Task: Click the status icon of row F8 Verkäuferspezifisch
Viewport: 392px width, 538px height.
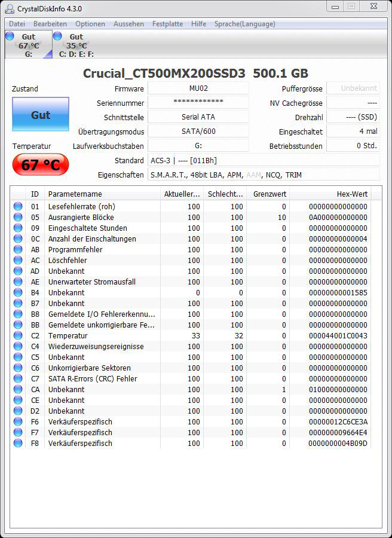Action: [x=18, y=442]
